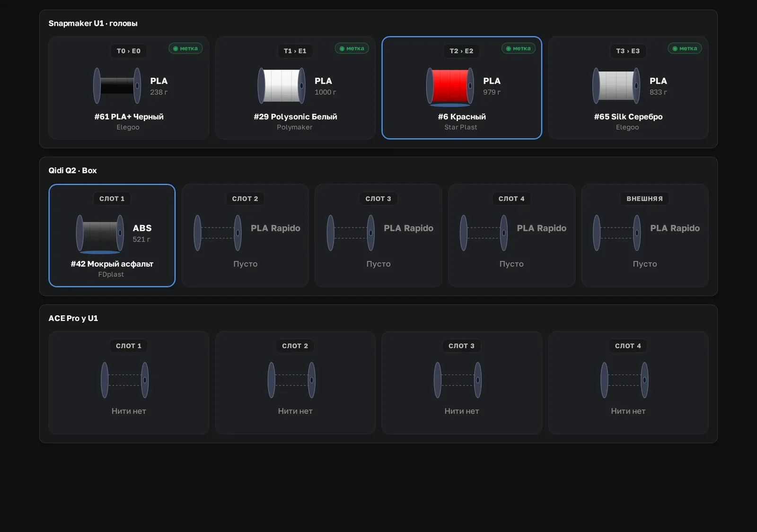Click the #42 Мокрый асфальт filament name

(x=112, y=264)
